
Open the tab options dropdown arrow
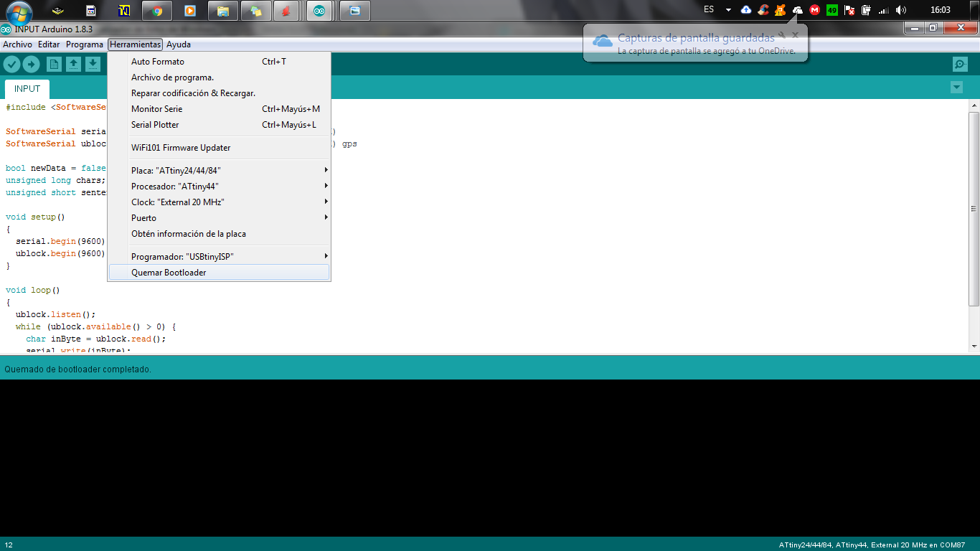pyautogui.click(x=956, y=88)
